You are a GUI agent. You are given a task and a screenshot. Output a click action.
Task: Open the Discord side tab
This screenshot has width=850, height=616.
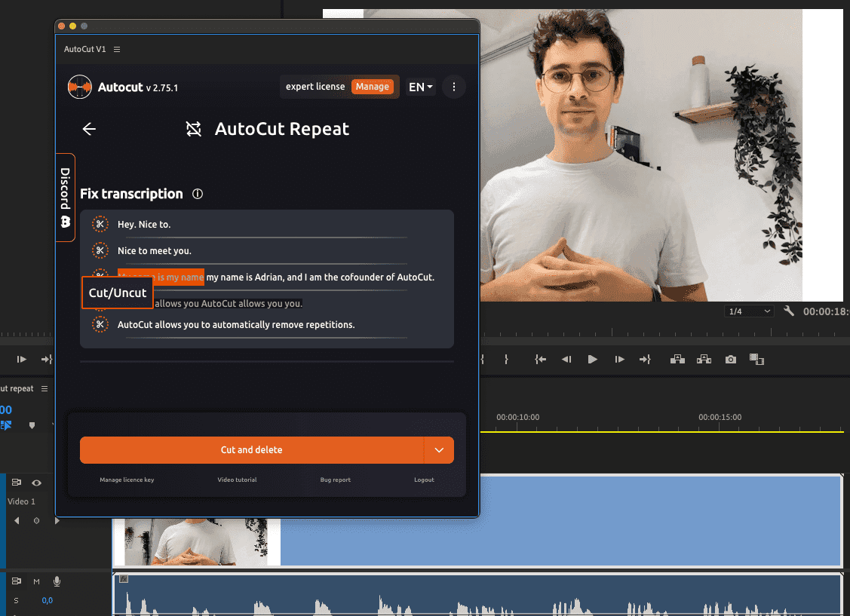65,198
